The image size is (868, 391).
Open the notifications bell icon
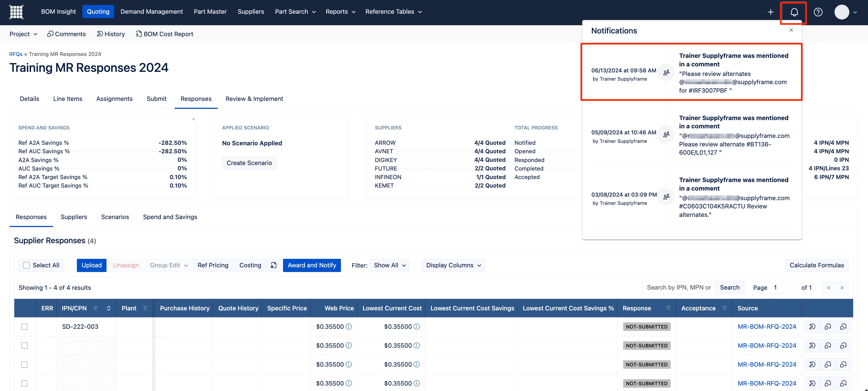[794, 12]
